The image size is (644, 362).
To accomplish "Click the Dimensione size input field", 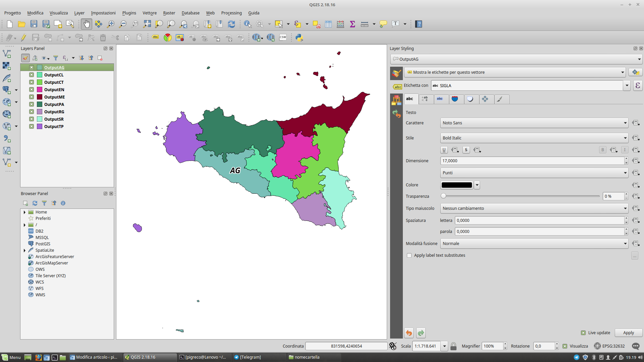I will 532,161.
